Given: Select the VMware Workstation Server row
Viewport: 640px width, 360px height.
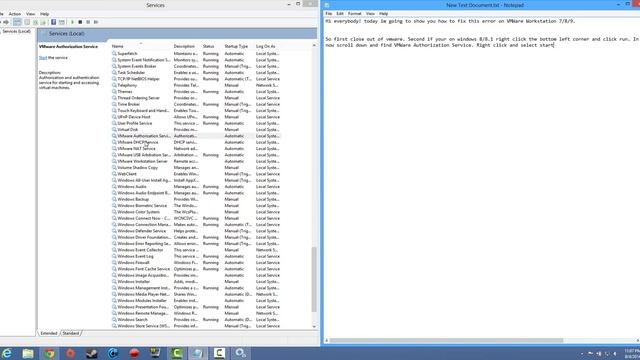Looking at the screenshot, I should pyautogui.click(x=196, y=161).
